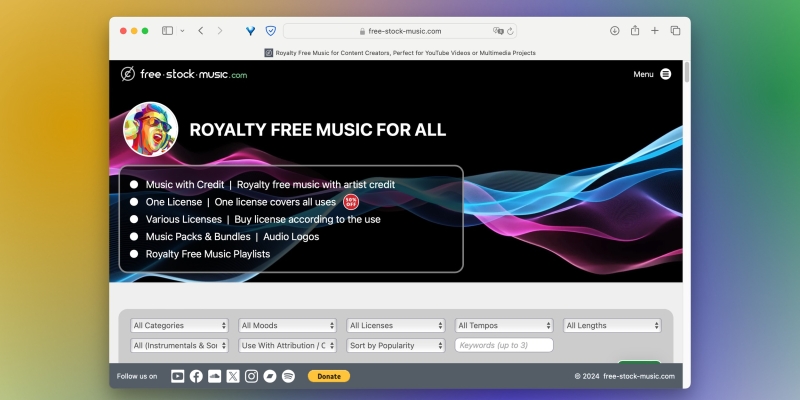Open the All Moods dropdown
Image resolution: width=800 pixels, height=400 pixels.
288,325
